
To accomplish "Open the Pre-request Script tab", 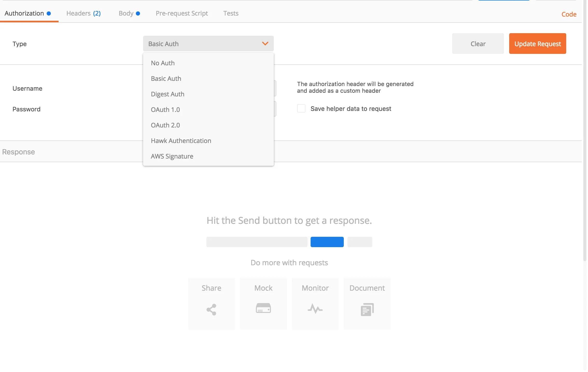I will (181, 13).
